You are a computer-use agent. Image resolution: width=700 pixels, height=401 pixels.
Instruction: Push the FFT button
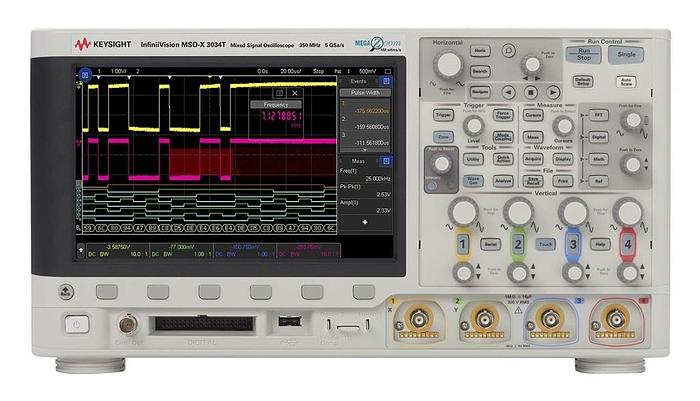pyautogui.click(x=599, y=115)
